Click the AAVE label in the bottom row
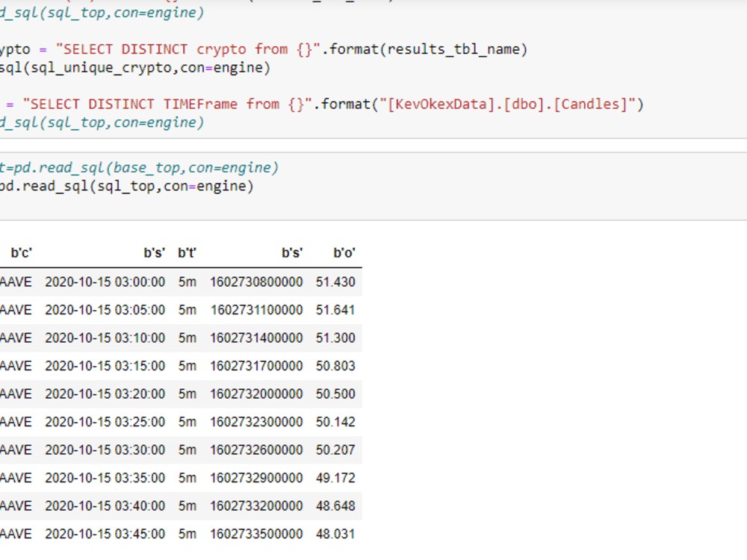The height and width of the screenshot is (560, 747). pyautogui.click(x=15, y=534)
